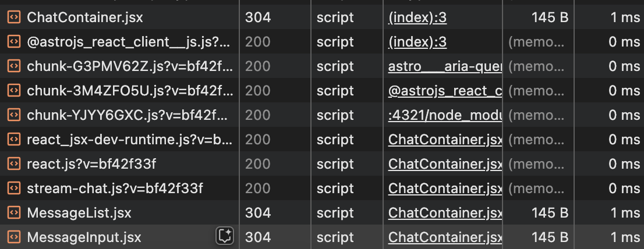Image resolution: width=644 pixels, height=249 pixels.
Task: Click the script icon beside MessageList.jsx
Action: [x=13, y=213]
